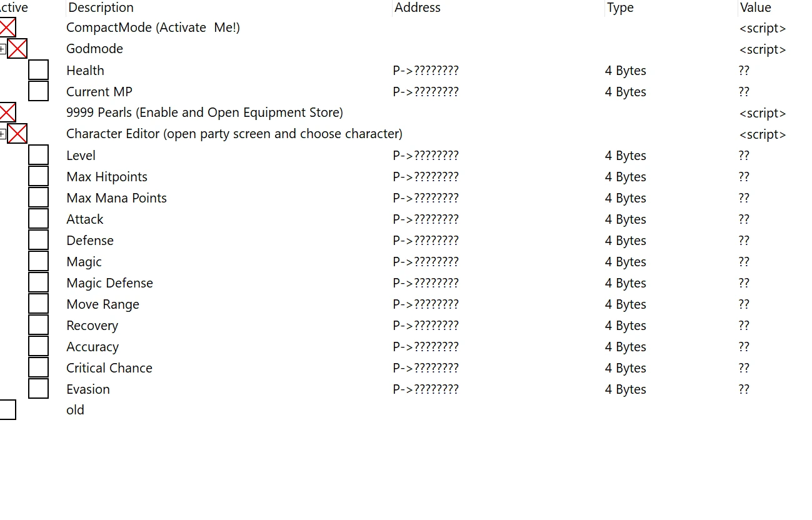Select the Godmode description text
The width and height of the screenshot is (812, 520).
(x=94, y=49)
